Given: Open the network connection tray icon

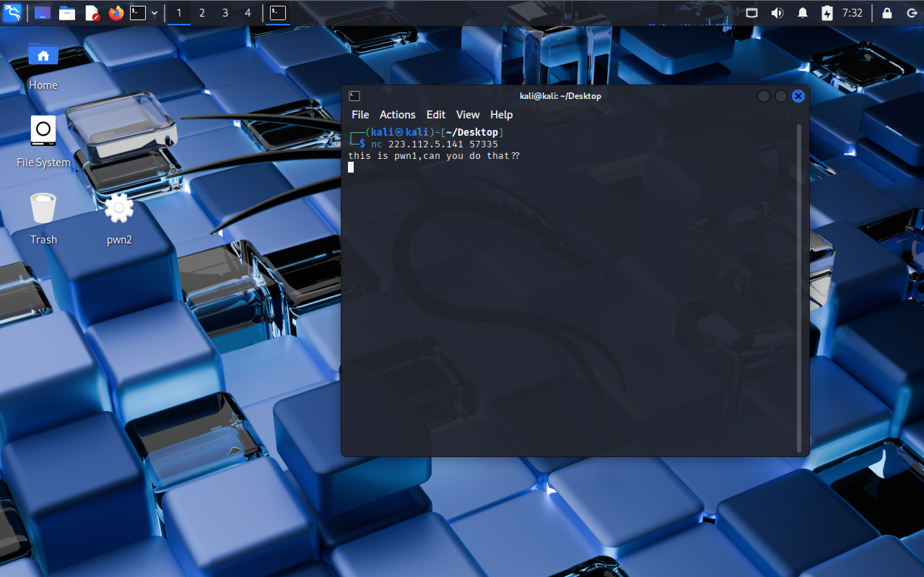Looking at the screenshot, I should coord(752,13).
